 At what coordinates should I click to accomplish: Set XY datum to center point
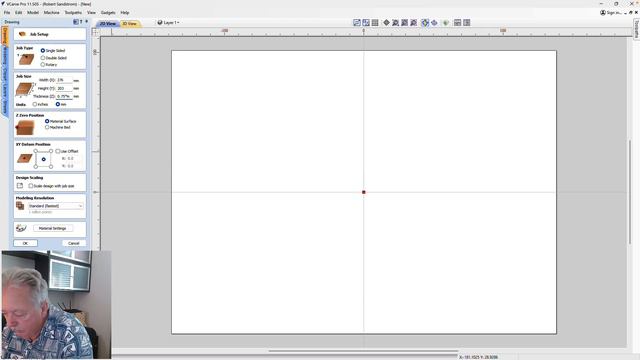(43, 159)
